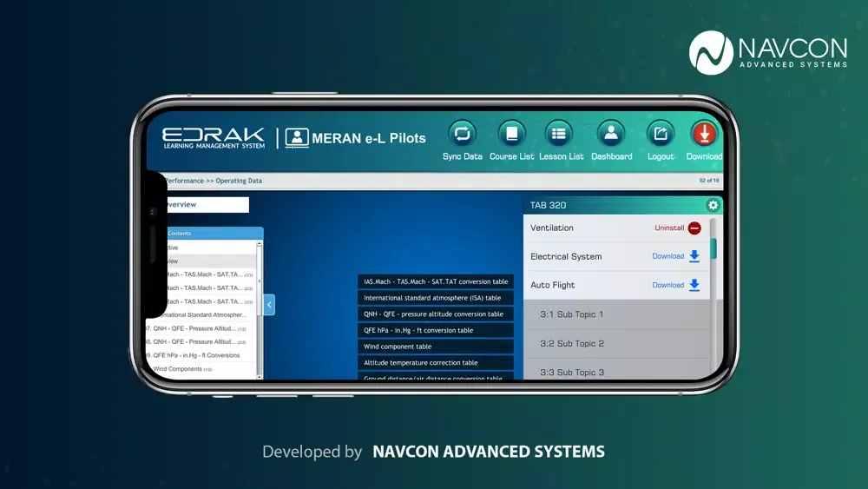
Task: Open IAS.Mach - TAS.Mach conversion table
Action: pos(436,282)
